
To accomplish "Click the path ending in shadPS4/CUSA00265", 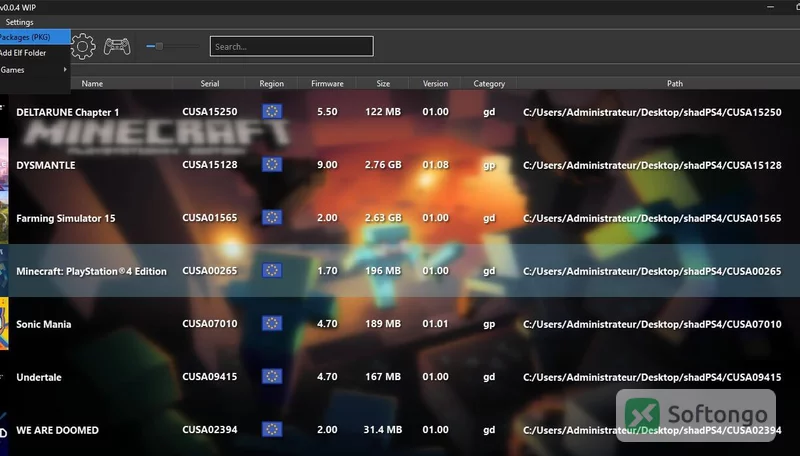I will pyautogui.click(x=652, y=271).
